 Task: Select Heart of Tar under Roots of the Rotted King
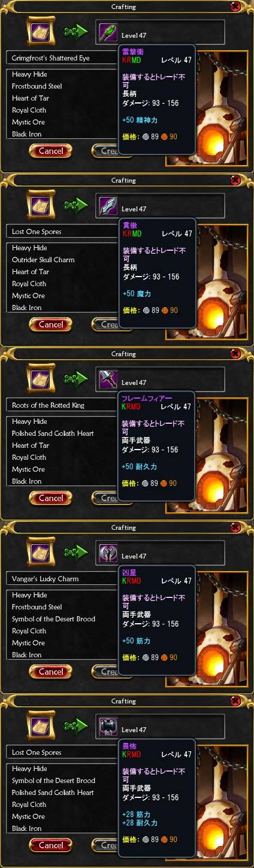[31, 445]
